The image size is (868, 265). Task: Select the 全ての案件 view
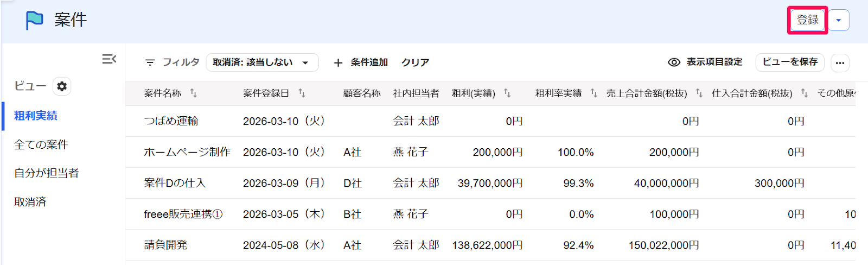tap(41, 144)
